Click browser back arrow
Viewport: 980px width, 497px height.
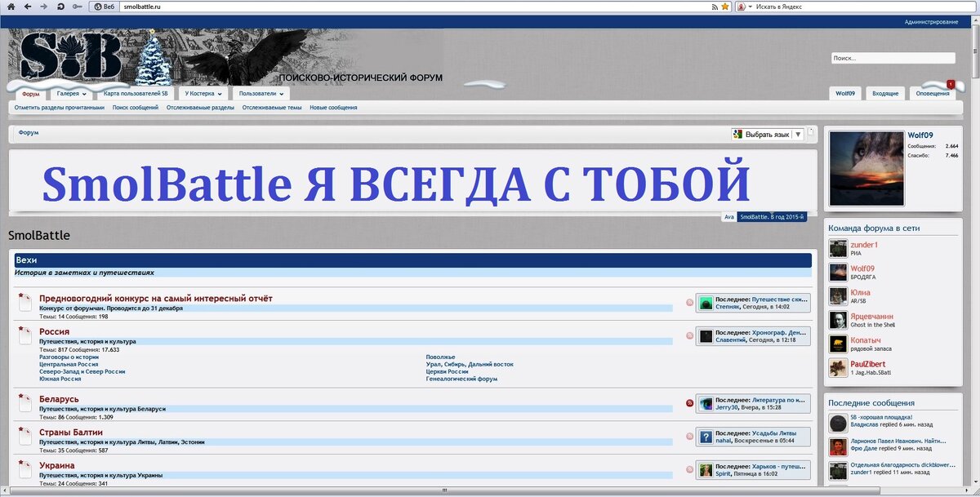pos(27,7)
